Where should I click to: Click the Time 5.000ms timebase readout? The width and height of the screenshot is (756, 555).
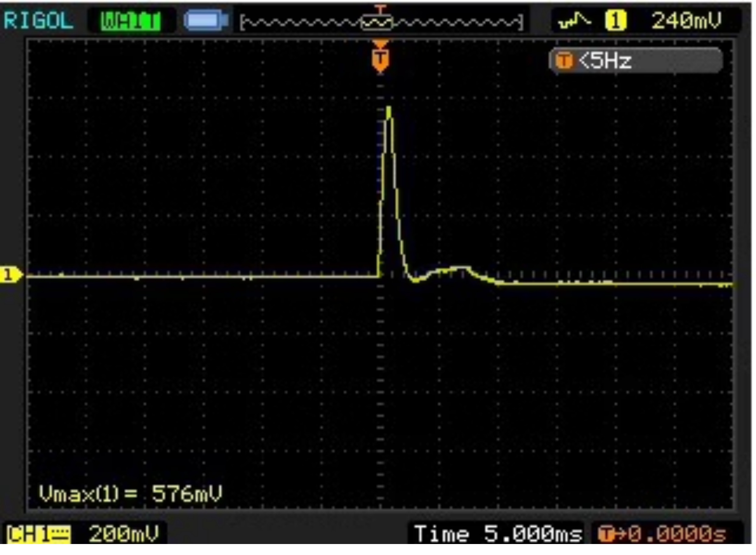[498, 534]
